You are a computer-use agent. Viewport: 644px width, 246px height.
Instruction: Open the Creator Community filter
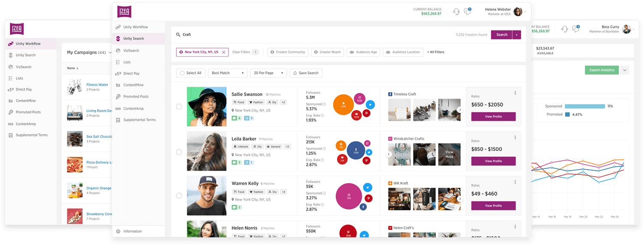pos(287,52)
